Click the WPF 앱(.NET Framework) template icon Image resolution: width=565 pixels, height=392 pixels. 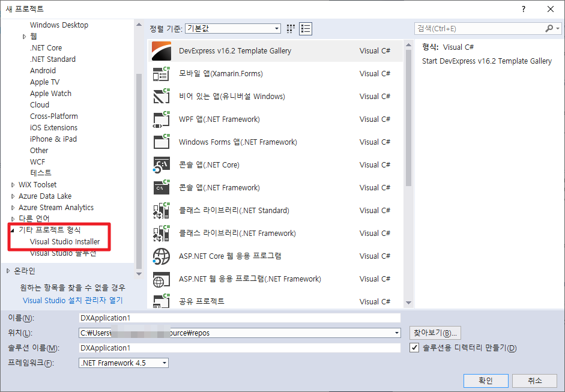click(161, 119)
